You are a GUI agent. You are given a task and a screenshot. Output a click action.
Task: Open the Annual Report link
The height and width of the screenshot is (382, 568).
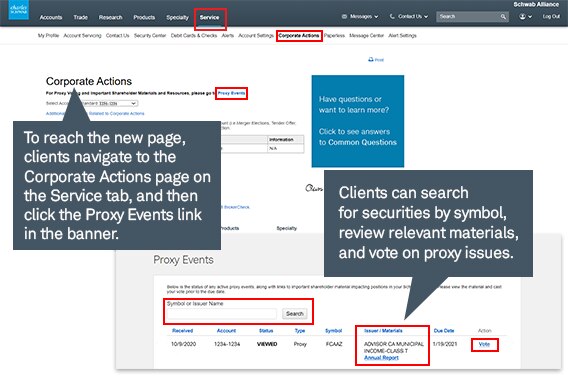pyautogui.click(x=381, y=358)
